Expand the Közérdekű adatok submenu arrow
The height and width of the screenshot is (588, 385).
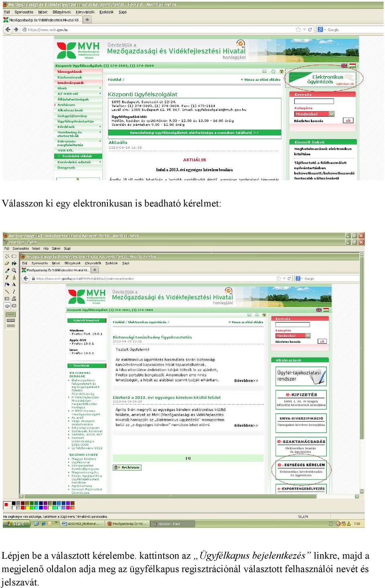[100, 162]
